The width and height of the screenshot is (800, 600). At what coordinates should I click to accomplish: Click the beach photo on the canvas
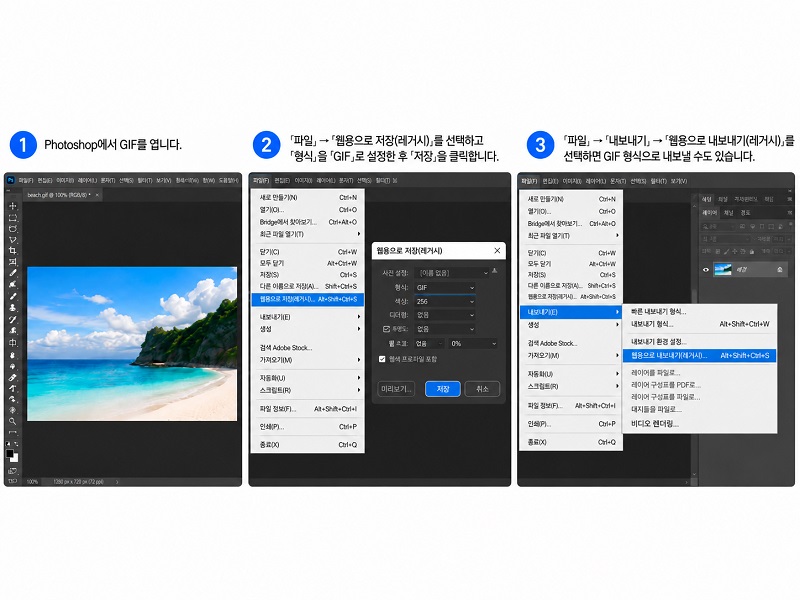click(x=132, y=343)
